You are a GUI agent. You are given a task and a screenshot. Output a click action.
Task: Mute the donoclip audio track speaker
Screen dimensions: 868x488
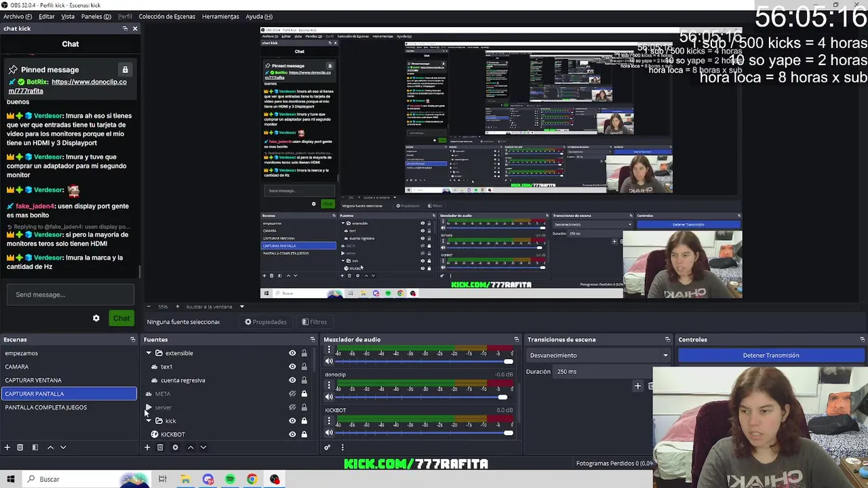coord(330,397)
